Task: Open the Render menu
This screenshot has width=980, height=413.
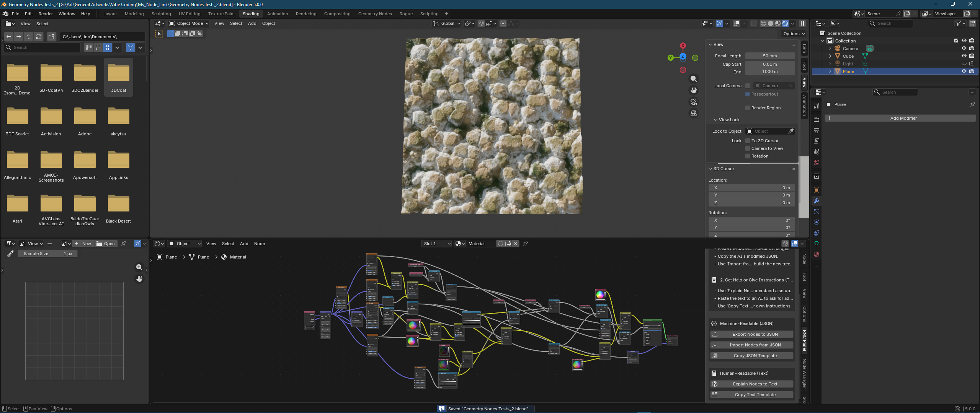Action: (46, 14)
